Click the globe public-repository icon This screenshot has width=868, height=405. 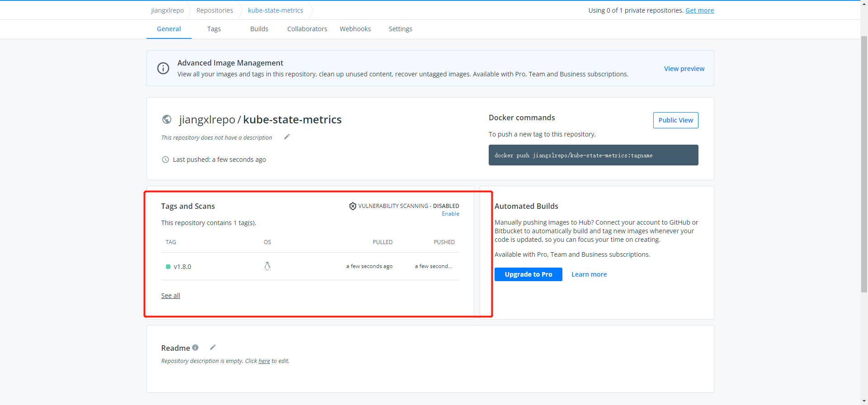pyautogui.click(x=167, y=119)
